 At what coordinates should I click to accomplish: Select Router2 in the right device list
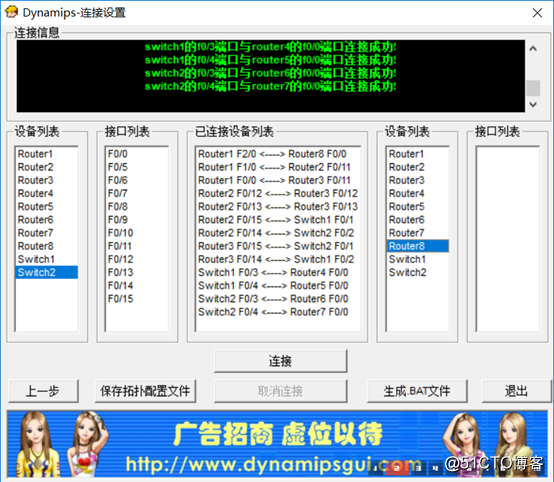(418, 167)
